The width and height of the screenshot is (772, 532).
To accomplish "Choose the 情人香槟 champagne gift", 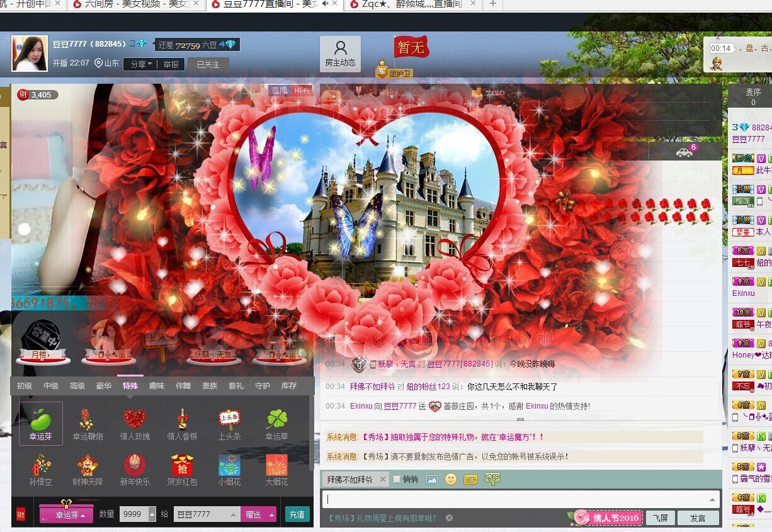I will (182, 422).
